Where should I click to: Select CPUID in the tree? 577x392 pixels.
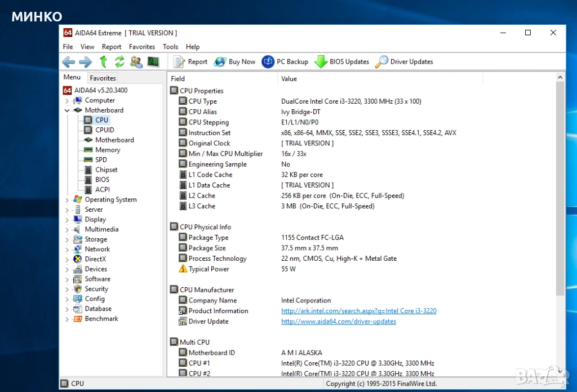pos(104,130)
